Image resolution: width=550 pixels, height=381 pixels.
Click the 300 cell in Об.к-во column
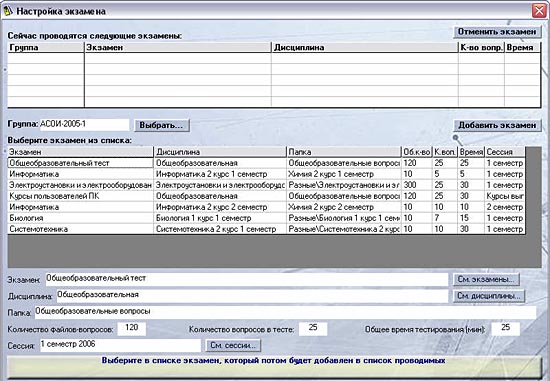417,185
